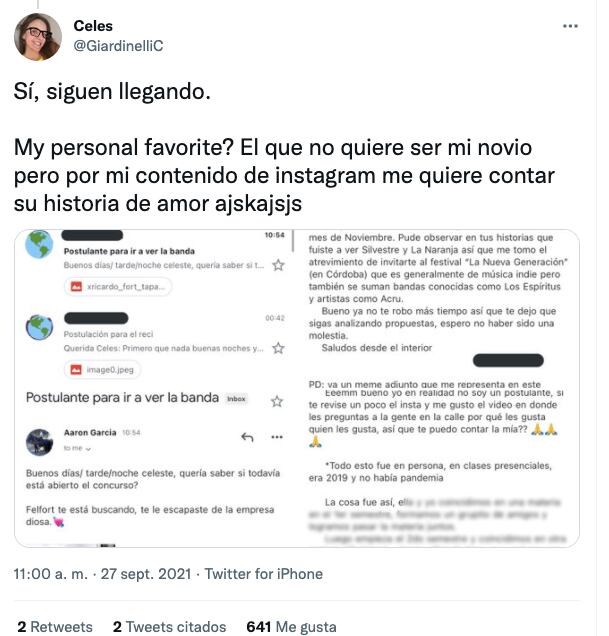Click Celes's profile avatar photo
This screenshot has height=636, width=609.
coord(38,38)
